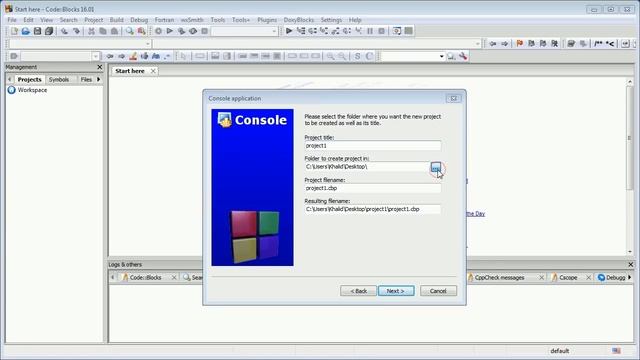Click the debugger Next line icon
The height and width of the screenshot is (360, 640).
click(312, 31)
